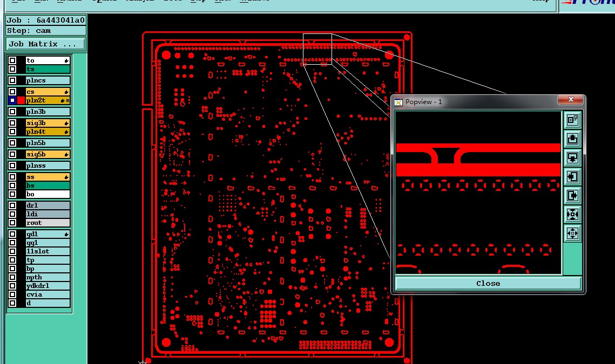Image resolution: width=615 pixels, height=364 pixels.
Task: Click the marker icon on the 'sig3b' layer row
Action: coord(66,123)
